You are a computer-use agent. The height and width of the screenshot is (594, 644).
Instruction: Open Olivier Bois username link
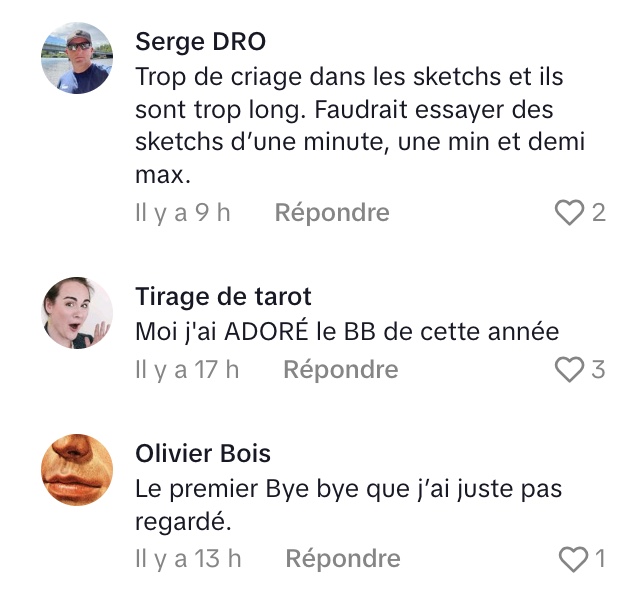(x=203, y=454)
